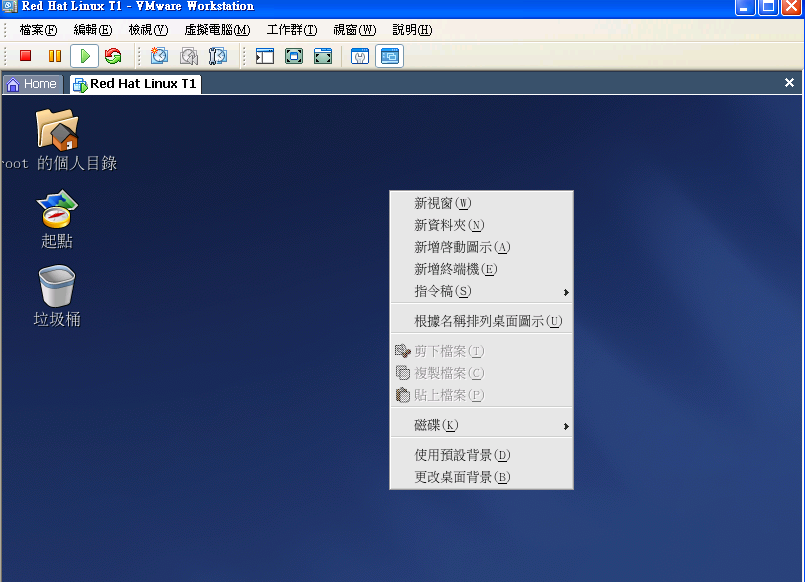The image size is (805, 582).
Task: Open the 編輯(E) menu
Action: click(x=93, y=30)
